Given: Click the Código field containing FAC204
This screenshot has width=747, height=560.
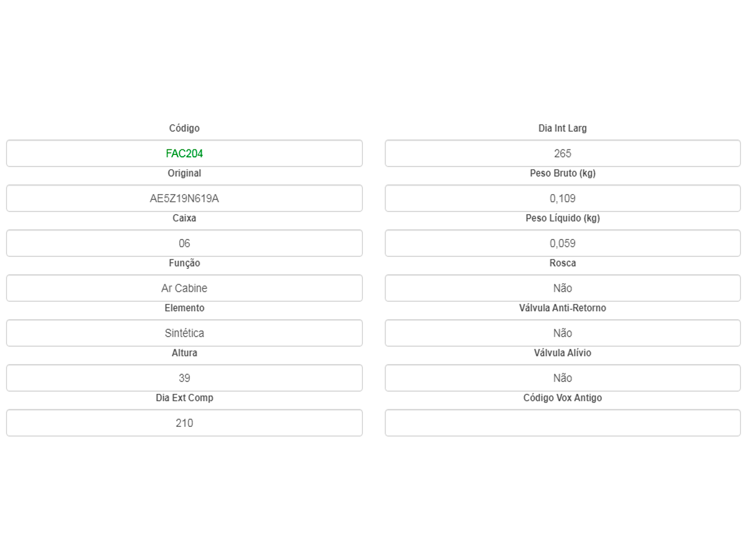Looking at the screenshot, I should click(184, 154).
